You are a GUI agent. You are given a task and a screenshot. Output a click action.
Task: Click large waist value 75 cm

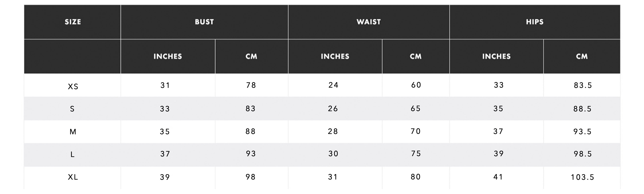point(416,154)
